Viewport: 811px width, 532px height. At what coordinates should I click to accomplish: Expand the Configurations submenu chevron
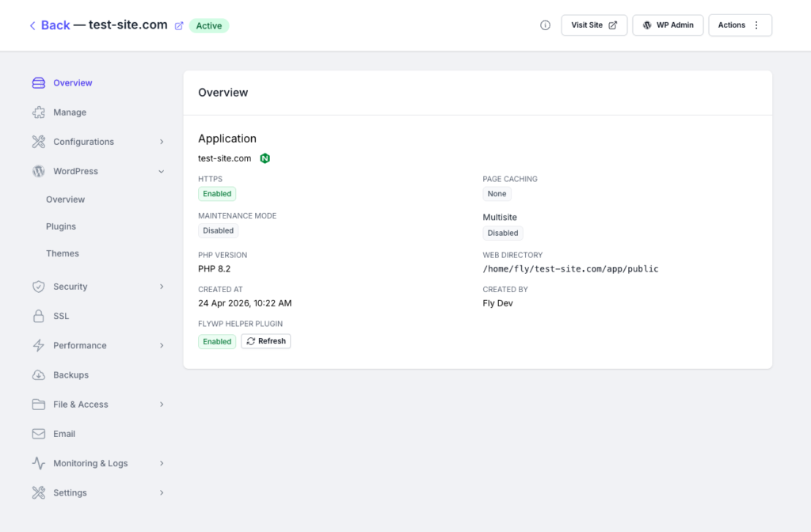tap(162, 142)
